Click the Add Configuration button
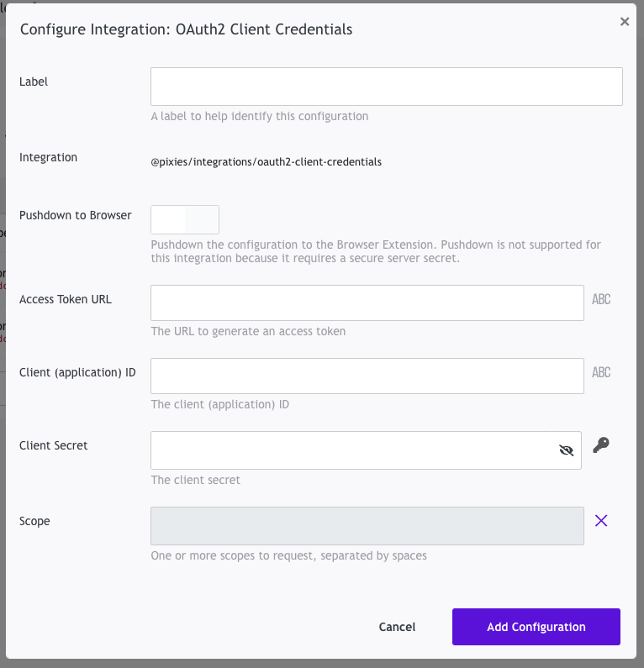 click(x=536, y=627)
